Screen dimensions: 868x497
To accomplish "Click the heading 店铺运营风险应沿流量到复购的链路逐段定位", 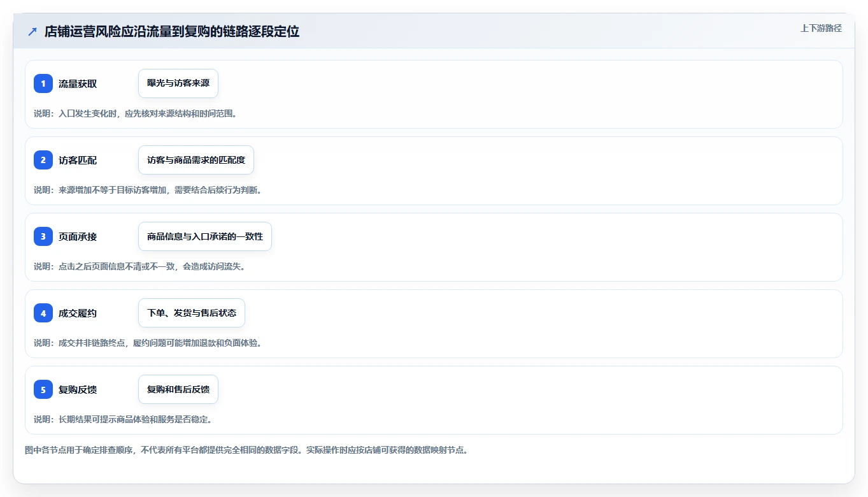I will 172,31.
